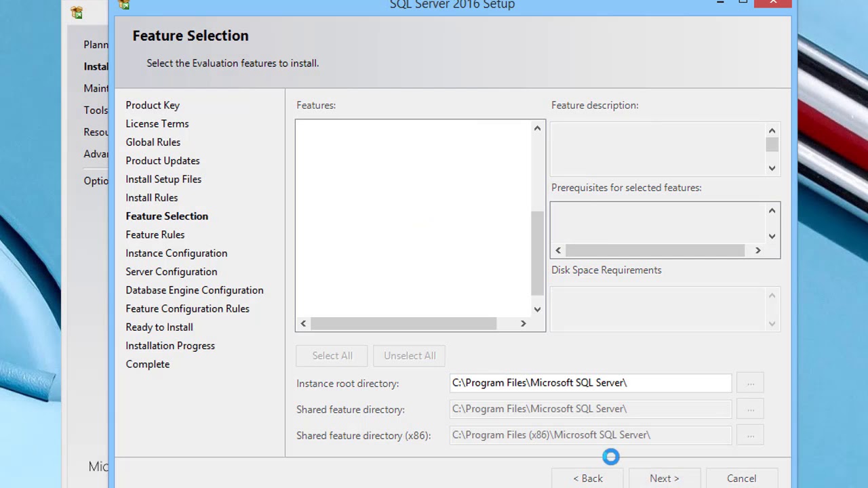Select Install Rules step in sidebar
This screenshot has height=488, width=868.
(152, 198)
